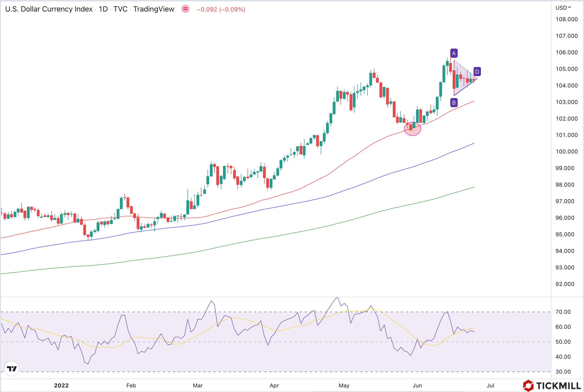584x392 pixels.
Task: Select the purple A point marker
Action: (x=454, y=53)
